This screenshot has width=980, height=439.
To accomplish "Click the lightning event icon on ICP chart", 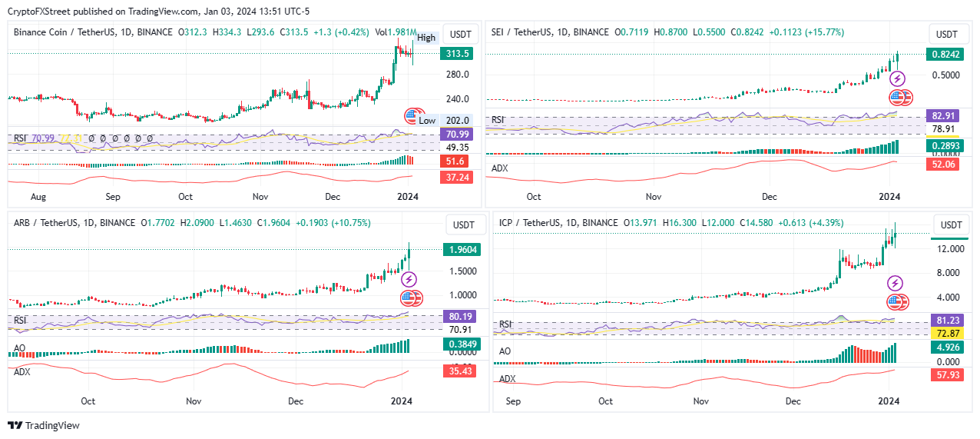I will point(896,284).
